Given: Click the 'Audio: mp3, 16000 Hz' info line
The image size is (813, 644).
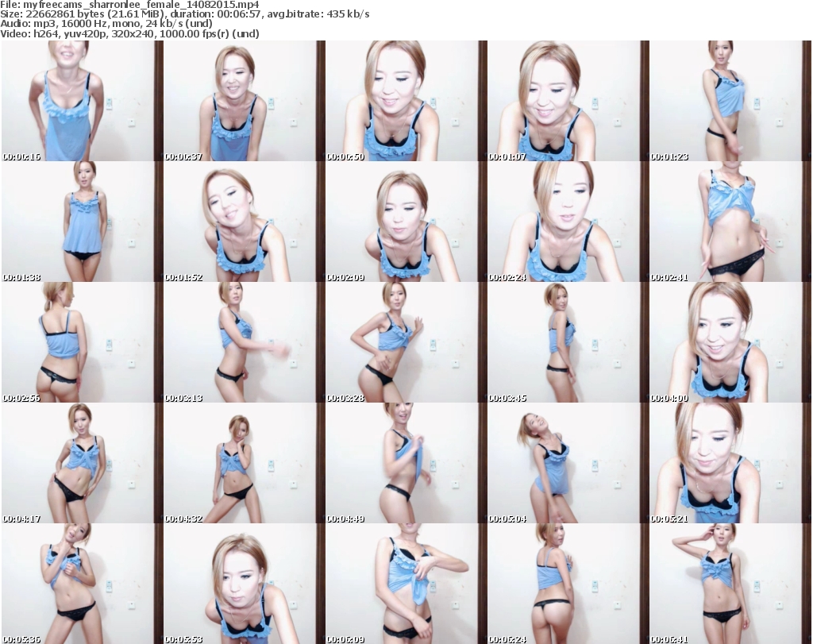Looking at the screenshot, I should point(106,24).
